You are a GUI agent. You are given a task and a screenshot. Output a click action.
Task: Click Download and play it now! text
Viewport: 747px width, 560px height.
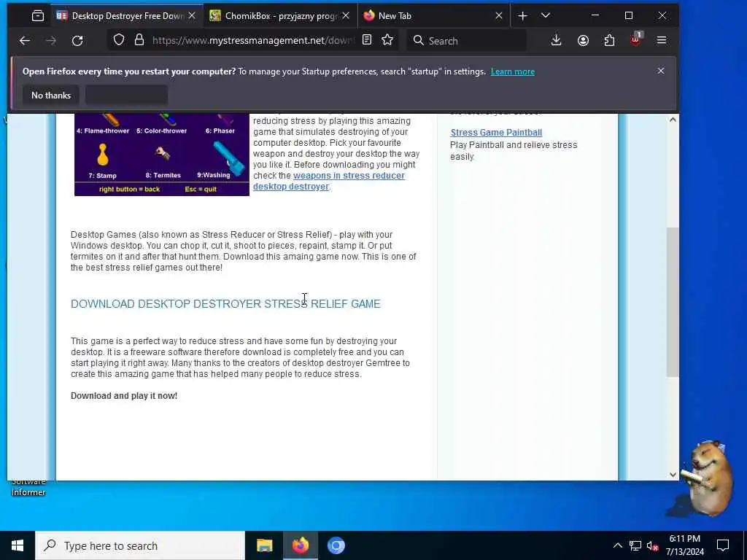pyautogui.click(x=124, y=396)
